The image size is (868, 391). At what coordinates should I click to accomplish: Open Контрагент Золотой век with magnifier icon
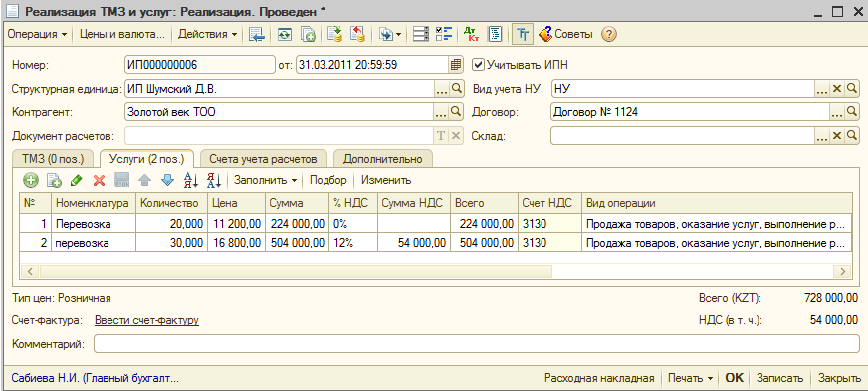coord(455,112)
